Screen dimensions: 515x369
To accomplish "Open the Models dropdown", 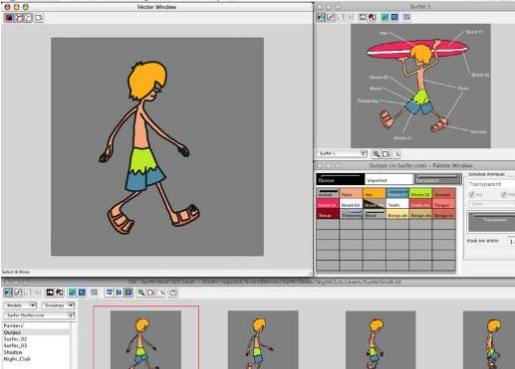I will 20,305.
